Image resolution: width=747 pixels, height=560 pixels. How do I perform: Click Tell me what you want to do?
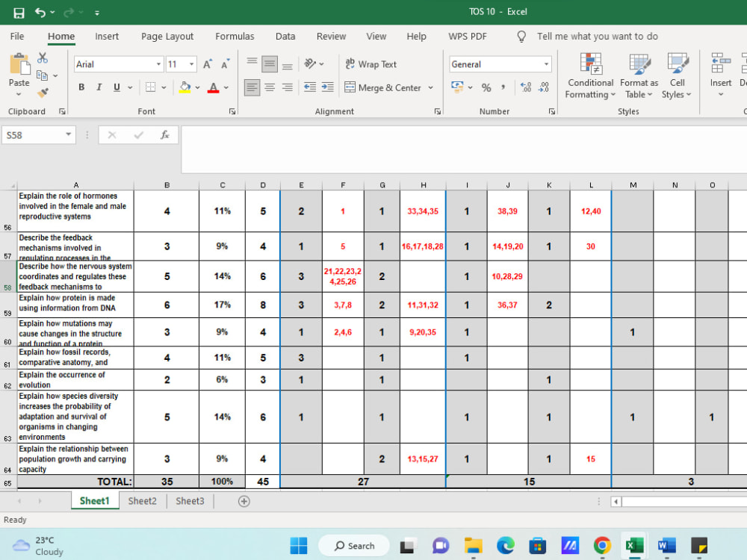(x=597, y=36)
